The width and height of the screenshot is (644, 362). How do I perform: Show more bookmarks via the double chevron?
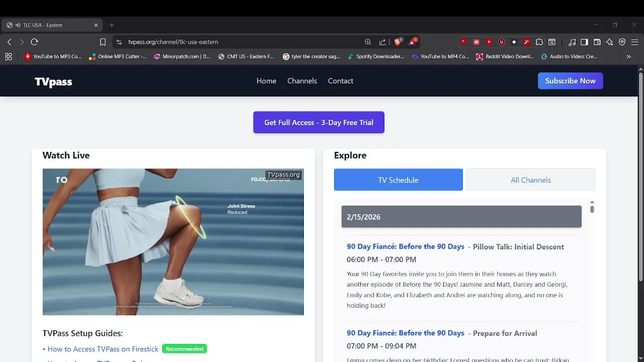(628, 57)
